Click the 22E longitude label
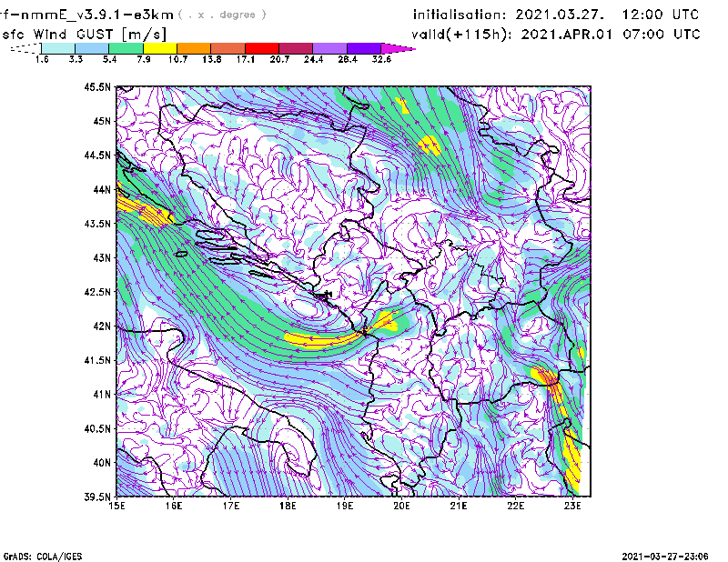This screenshot has height=562, width=728. 516,506
